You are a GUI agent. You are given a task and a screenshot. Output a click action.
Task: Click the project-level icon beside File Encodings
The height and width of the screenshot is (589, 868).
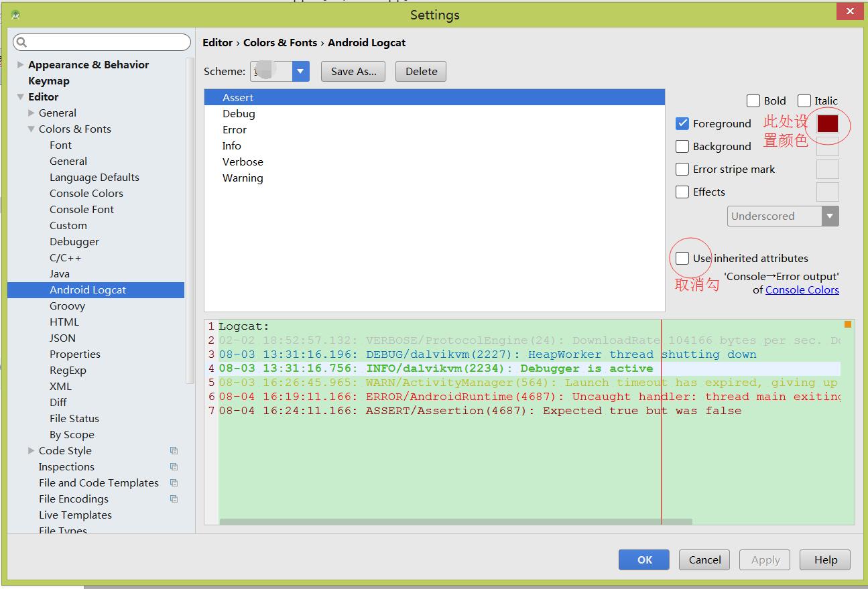174,499
